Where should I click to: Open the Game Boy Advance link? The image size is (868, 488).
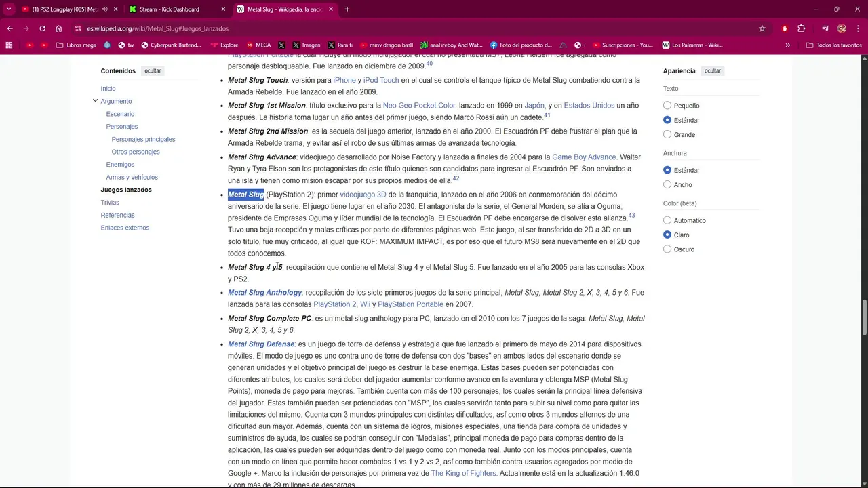pos(584,157)
